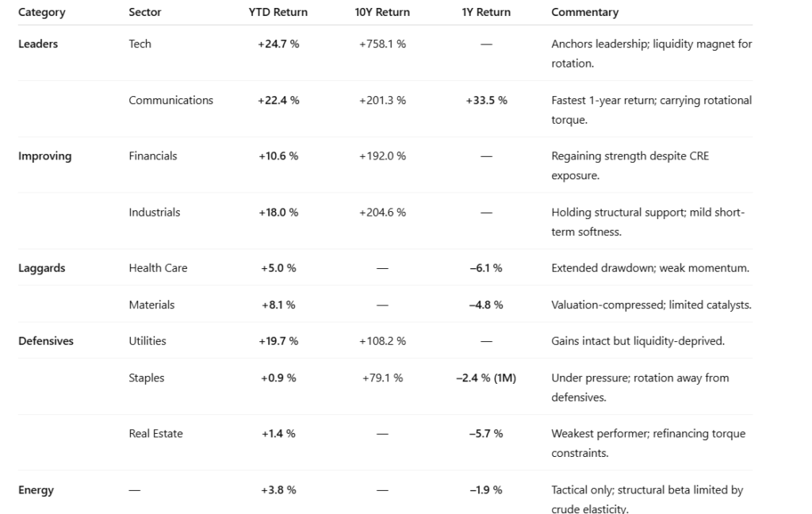Screen dimensions: 812x514
Task: Click the "Tech" sector cell
Action: 140,44
